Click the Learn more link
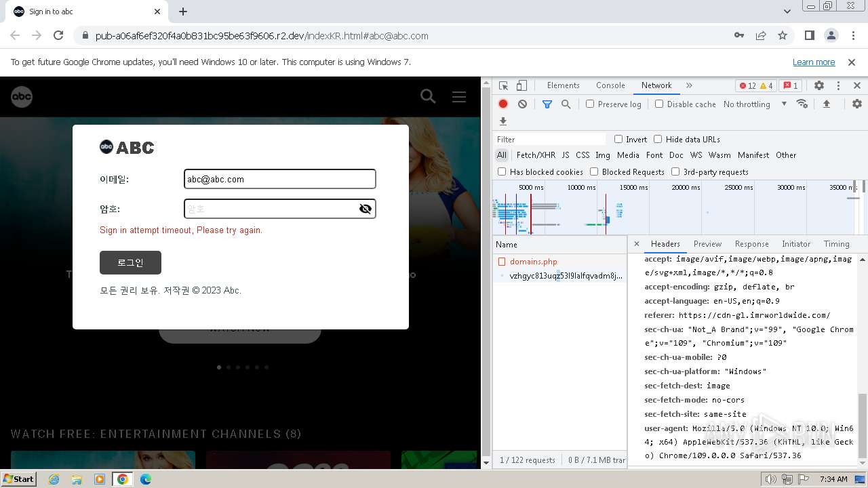Screen dimensions: 868x488 click(814, 62)
